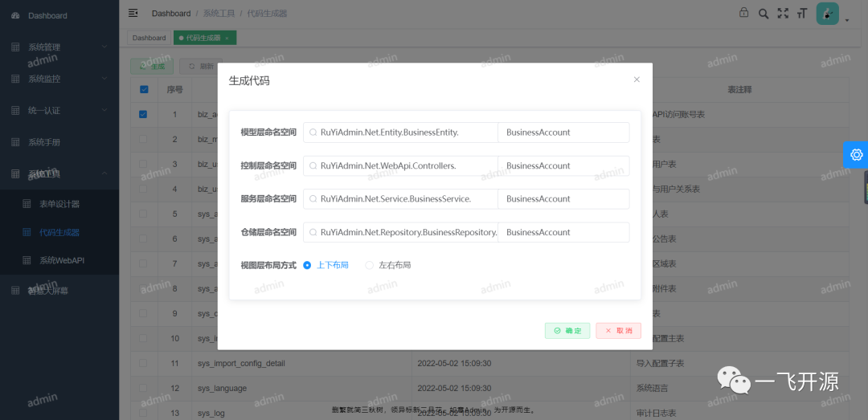
Task: Cancel with the 取消 button
Action: [x=618, y=331]
